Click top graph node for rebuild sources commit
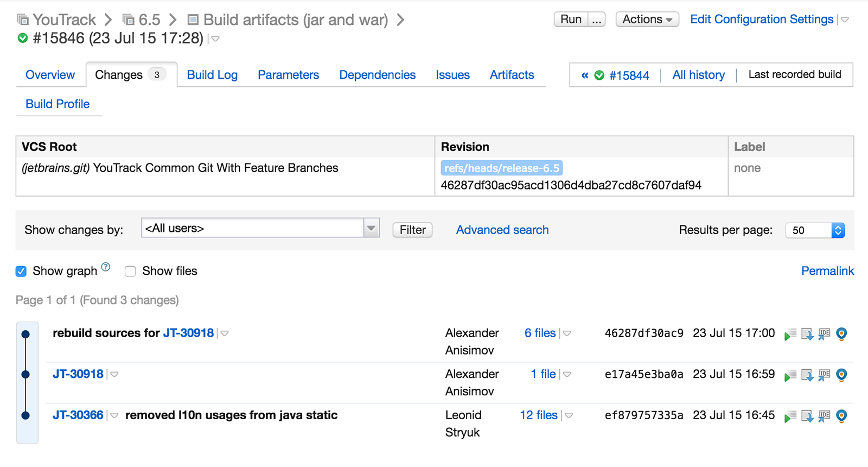This screenshot has width=868, height=467. point(25,334)
